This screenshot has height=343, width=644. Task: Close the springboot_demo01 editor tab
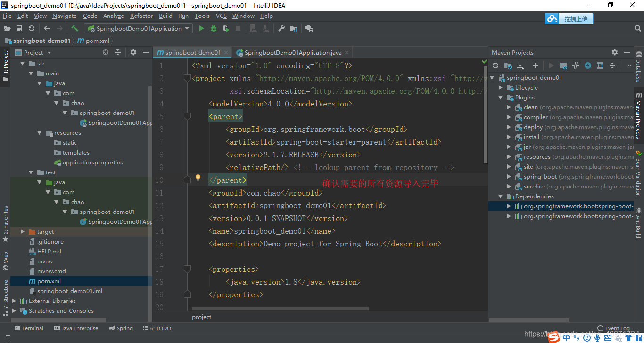tap(226, 53)
